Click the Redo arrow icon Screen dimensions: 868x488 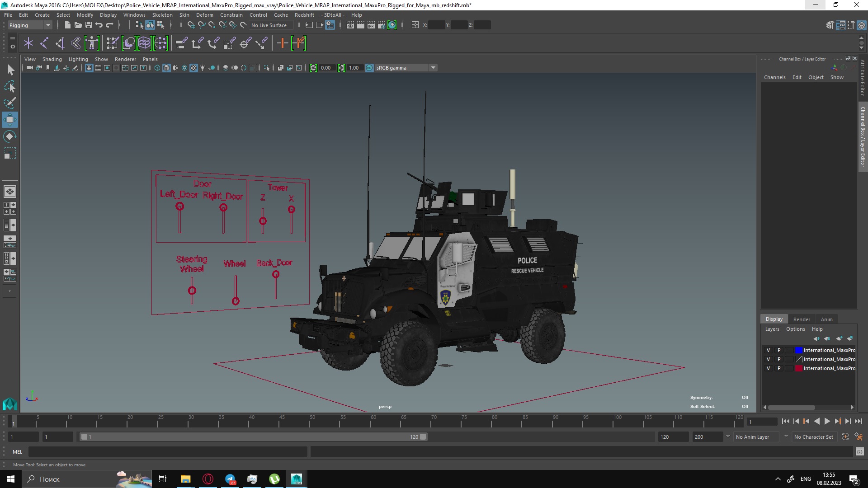click(x=109, y=25)
